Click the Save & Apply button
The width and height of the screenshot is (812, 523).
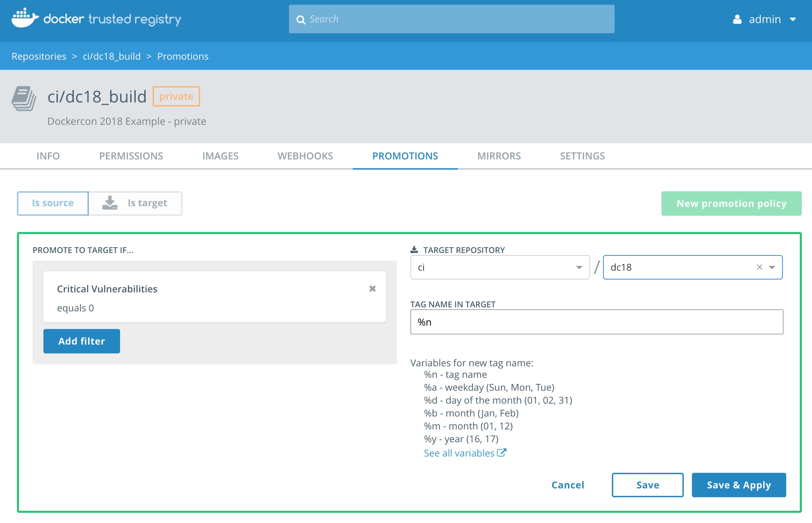pos(738,485)
